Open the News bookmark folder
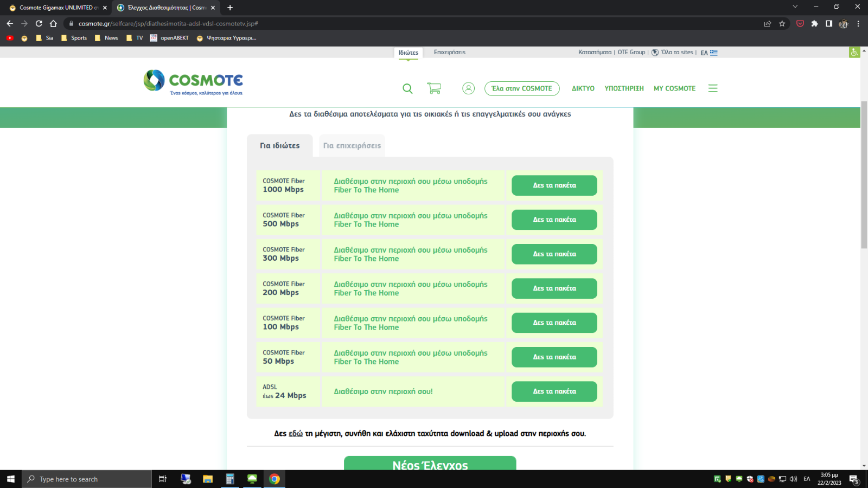868x488 pixels. tap(106, 38)
